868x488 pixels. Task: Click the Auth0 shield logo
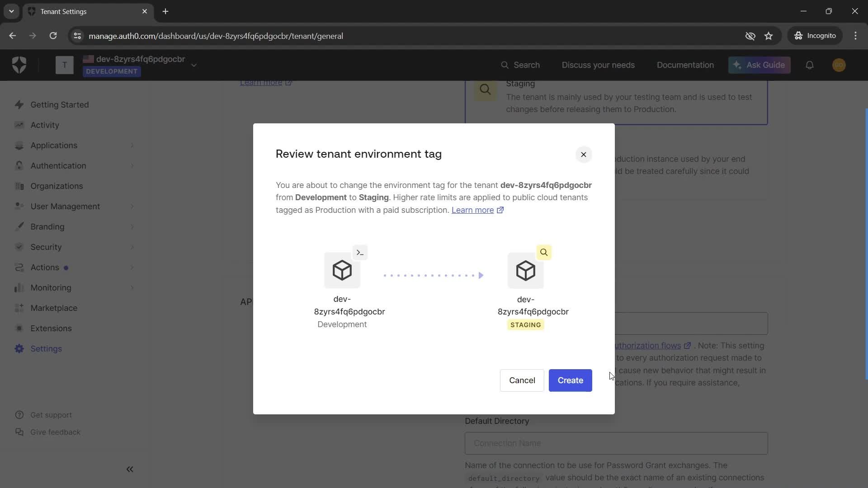[x=19, y=65]
